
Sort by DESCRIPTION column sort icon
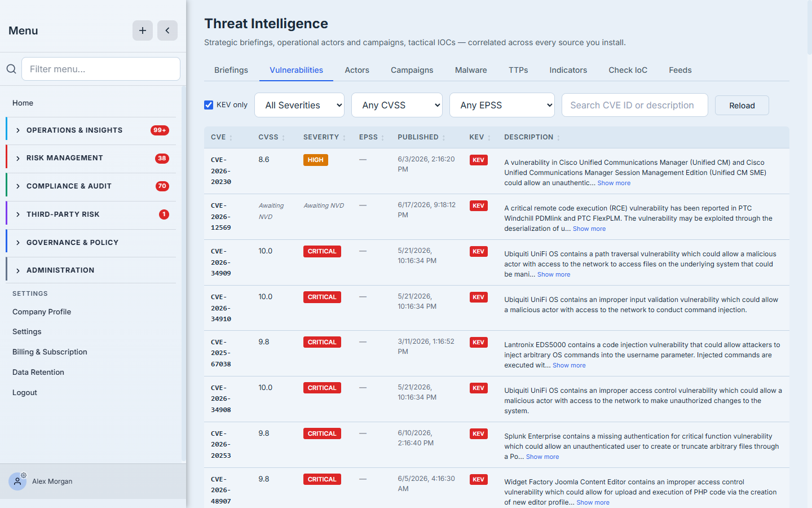click(x=559, y=138)
